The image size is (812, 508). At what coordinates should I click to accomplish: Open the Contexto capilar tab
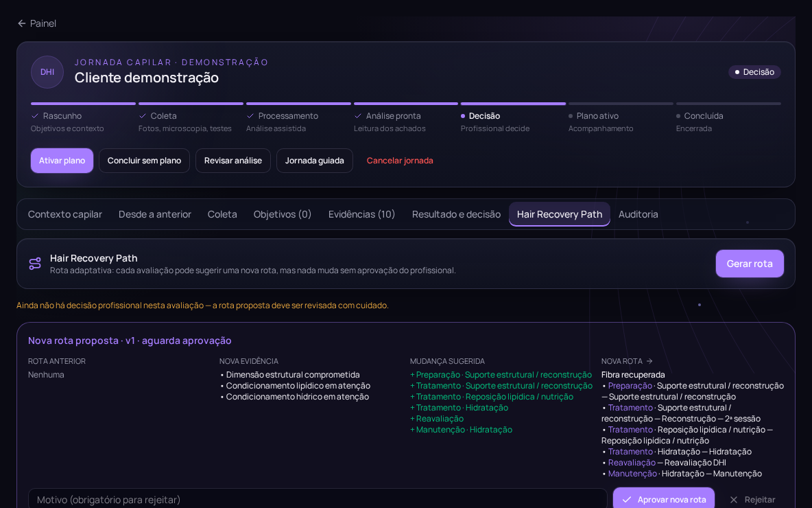64,214
